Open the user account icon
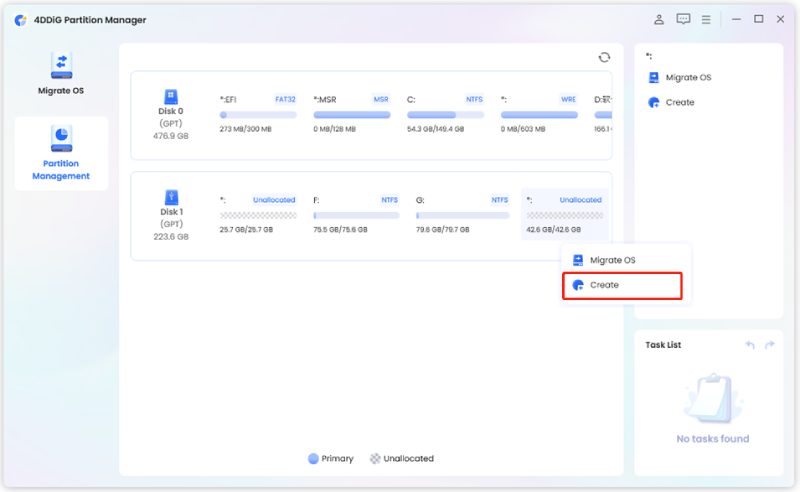The width and height of the screenshot is (800, 492). click(659, 19)
